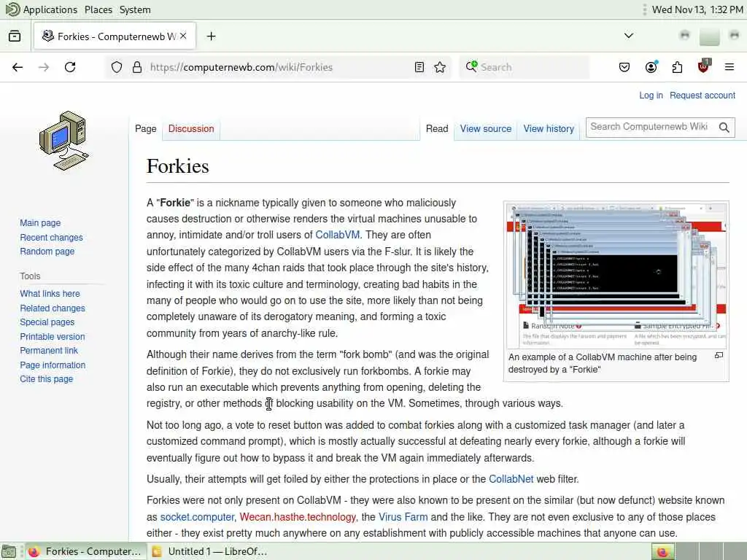Open Page information link
Image resolution: width=747 pixels, height=560 pixels.
(53, 365)
